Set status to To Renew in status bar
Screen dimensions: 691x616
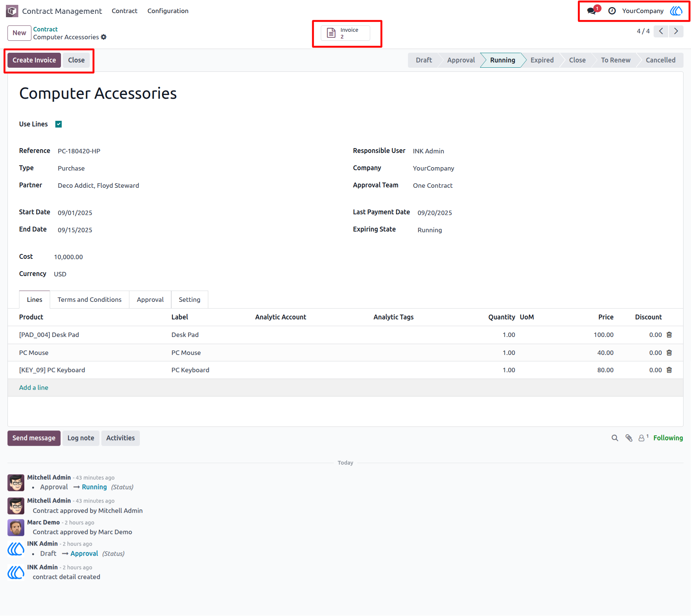(615, 60)
